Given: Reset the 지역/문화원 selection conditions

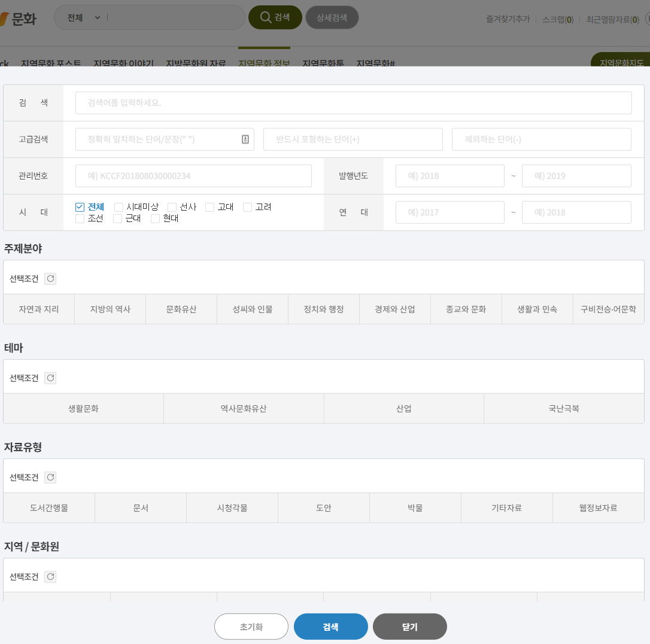Looking at the screenshot, I should tap(50, 577).
